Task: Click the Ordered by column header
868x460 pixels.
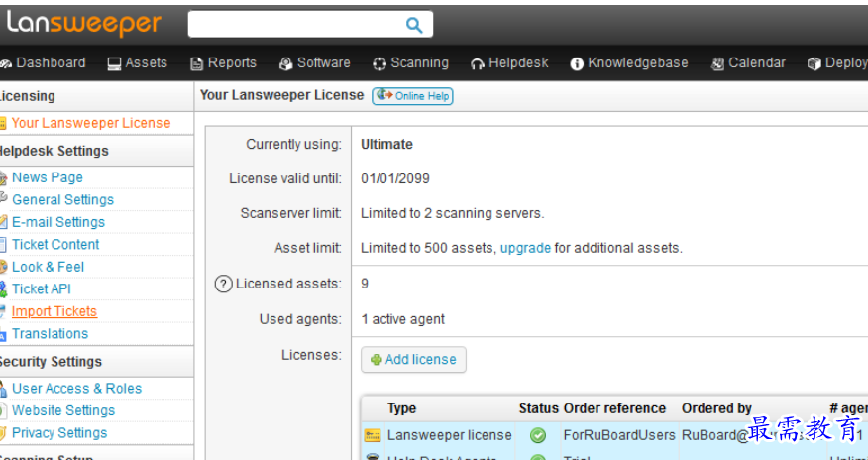Action: click(x=716, y=409)
